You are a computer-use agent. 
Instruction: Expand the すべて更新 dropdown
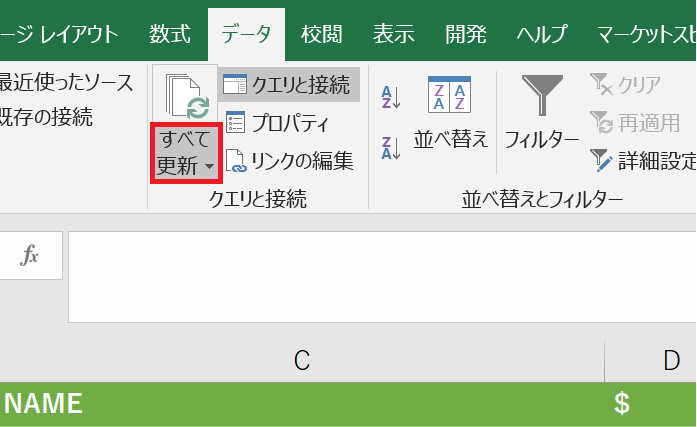[x=186, y=153]
